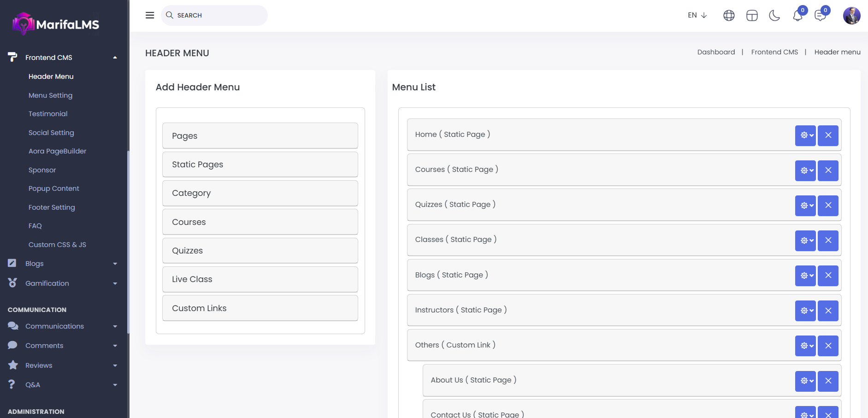Open the chat messages icon
This screenshot has width=868, height=418.
(x=820, y=16)
